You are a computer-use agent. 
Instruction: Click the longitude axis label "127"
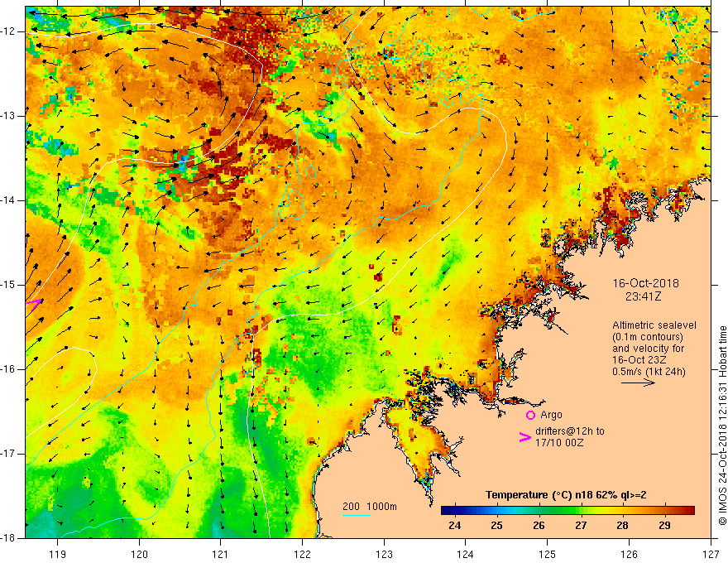point(711,554)
